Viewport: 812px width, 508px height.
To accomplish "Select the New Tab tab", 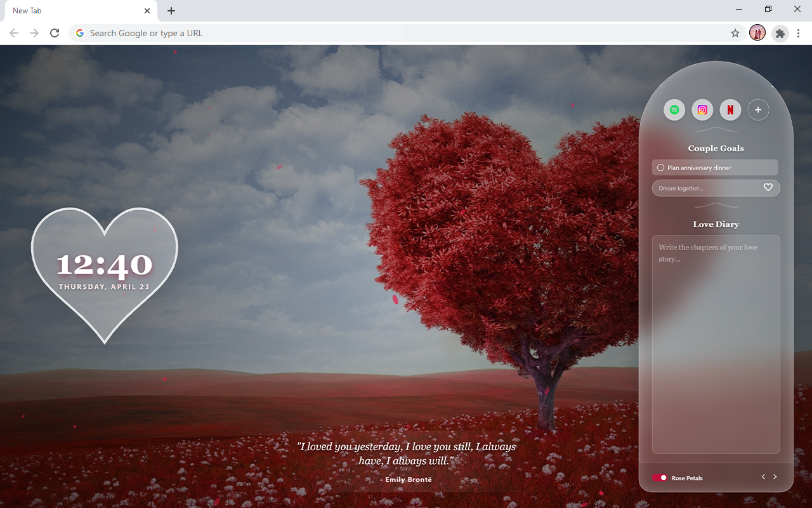I will (x=70, y=11).
